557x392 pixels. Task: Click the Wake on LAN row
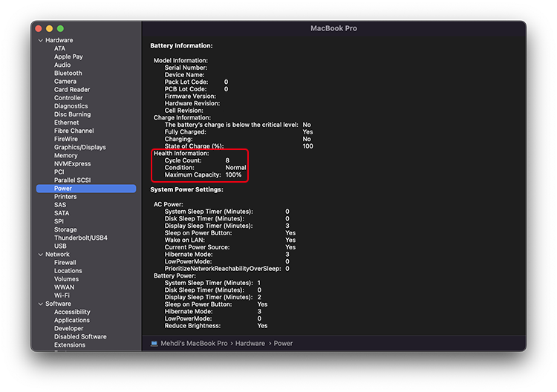[x=229, y=240]
